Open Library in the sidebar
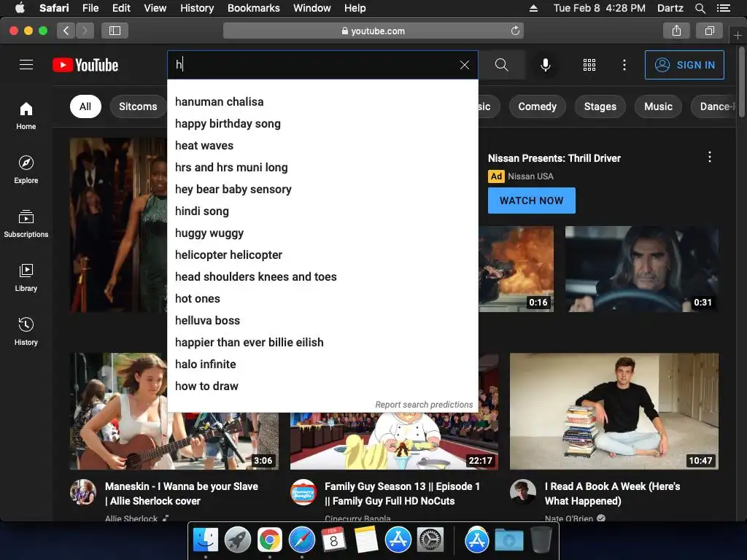Image resolution: width=747 pixels, height=560 pixels. click(26, 278)
